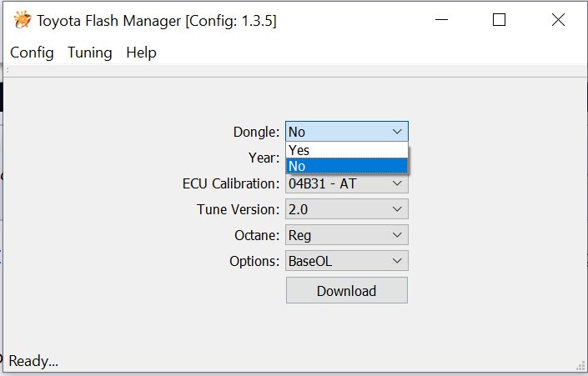The height and width of the screenshot is (376, 588).
Task: Click the window title text
Action: coord(157,21)
